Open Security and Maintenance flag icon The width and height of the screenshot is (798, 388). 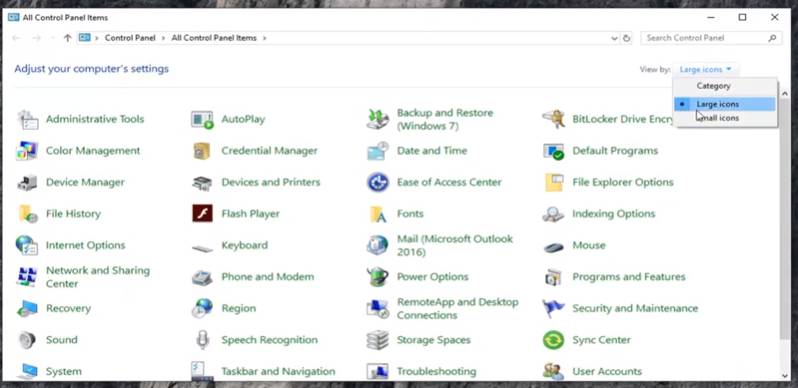[553, 309]
